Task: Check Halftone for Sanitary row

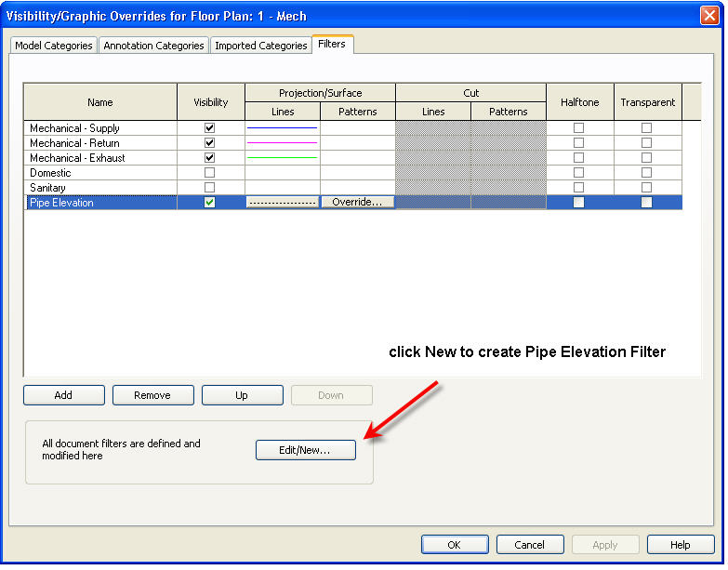Action: (578, 187)
